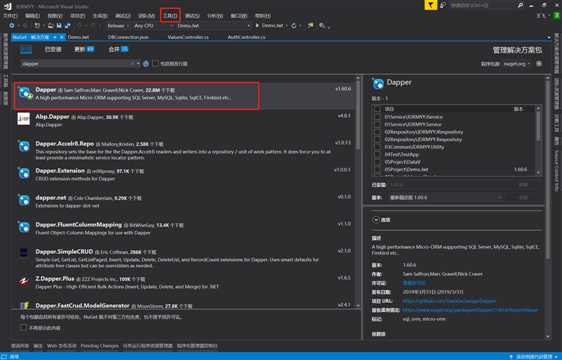Viewport: 562px width, 360px height.
Task: Click the status bar ready icon
Action: [x=4, y=356]
